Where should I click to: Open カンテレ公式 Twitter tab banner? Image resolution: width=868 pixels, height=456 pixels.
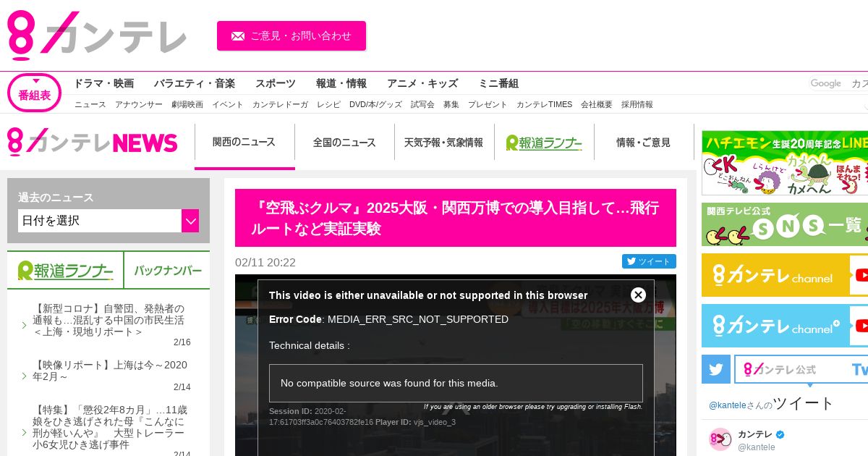point(801,369)
